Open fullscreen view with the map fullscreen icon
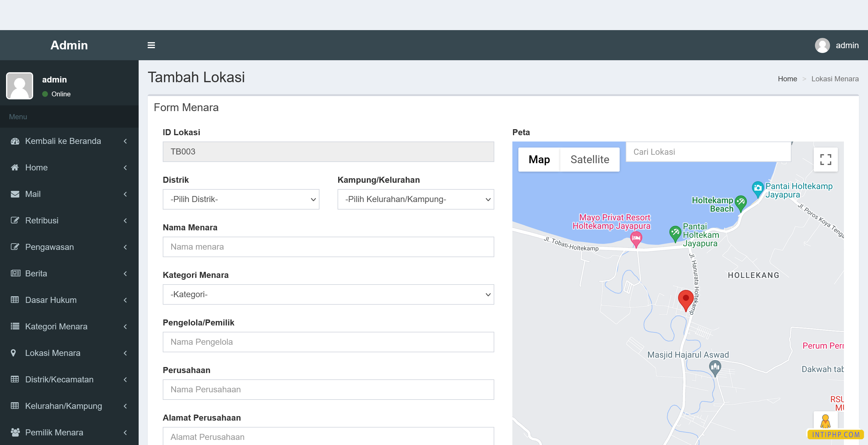The height and width of the screenshot is (445, 868). pos(825,159)
